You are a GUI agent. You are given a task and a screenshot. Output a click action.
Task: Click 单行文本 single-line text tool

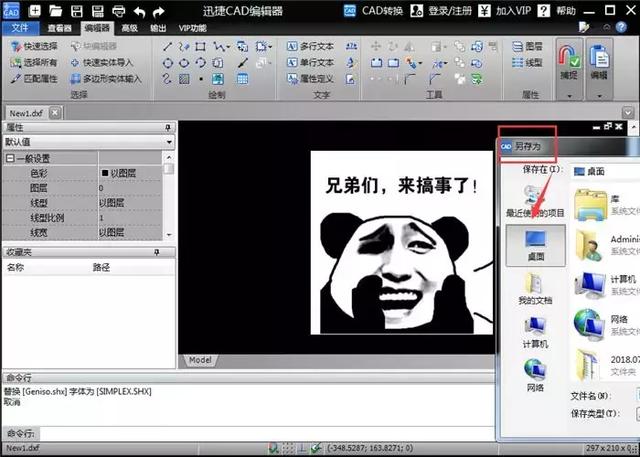[x=311, y=62]
